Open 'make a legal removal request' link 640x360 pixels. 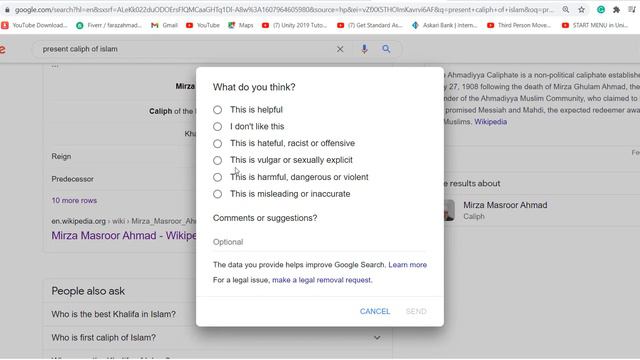pyautogui.click(x=322, y=280)
